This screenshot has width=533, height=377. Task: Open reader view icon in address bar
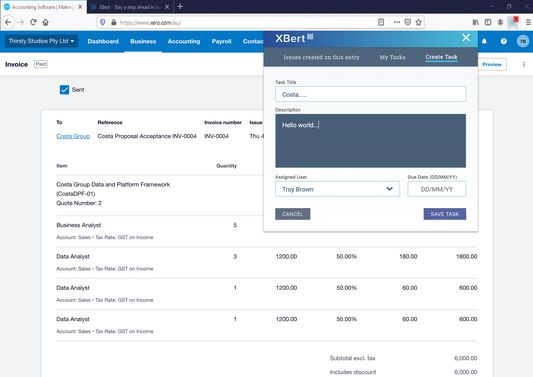pyautogui.click(x=381, y=22)
